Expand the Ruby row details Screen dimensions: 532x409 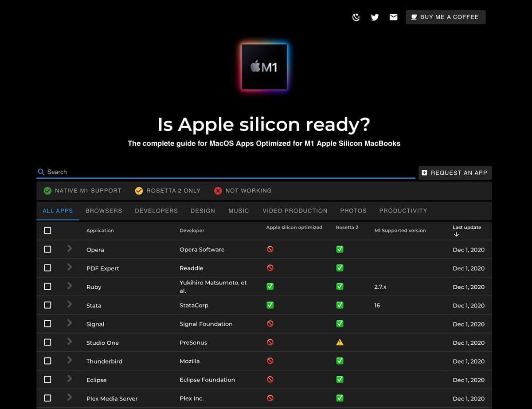(70, 286)
